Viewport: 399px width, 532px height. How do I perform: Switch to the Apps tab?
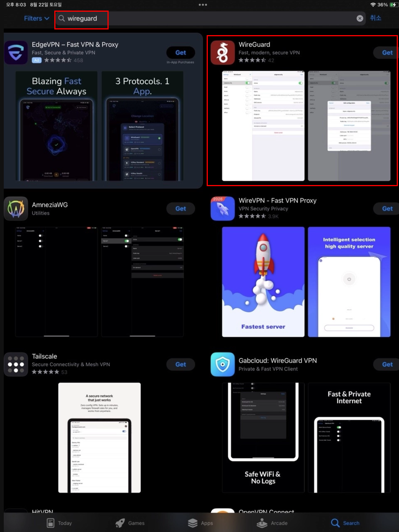pos(200,523)
